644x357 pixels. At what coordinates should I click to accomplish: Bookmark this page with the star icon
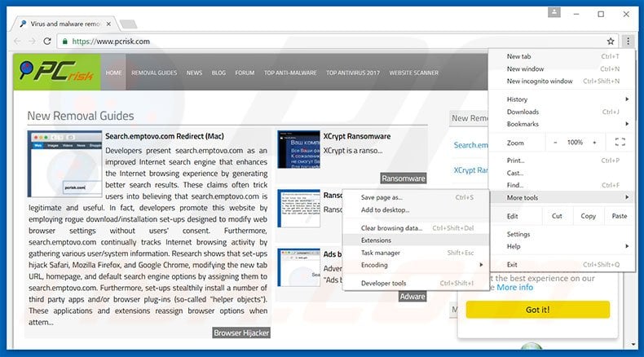click(x=611, y=41)
